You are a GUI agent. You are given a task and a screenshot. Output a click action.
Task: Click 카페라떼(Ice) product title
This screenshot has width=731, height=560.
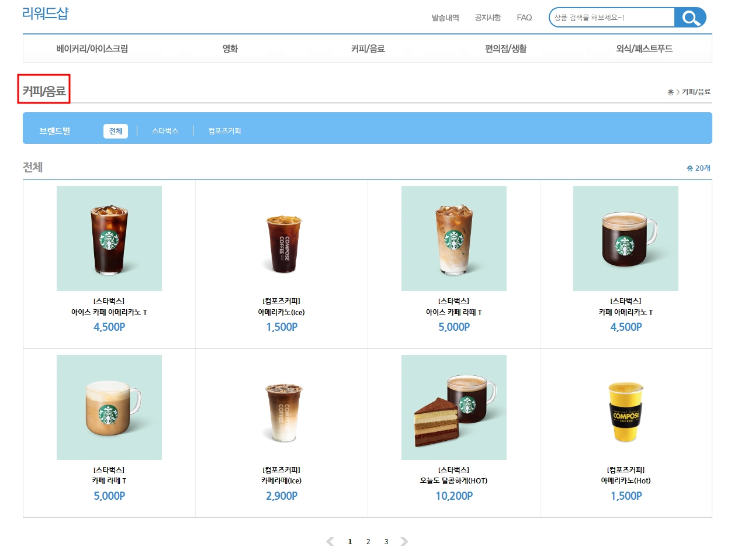(x=282, y=481)
